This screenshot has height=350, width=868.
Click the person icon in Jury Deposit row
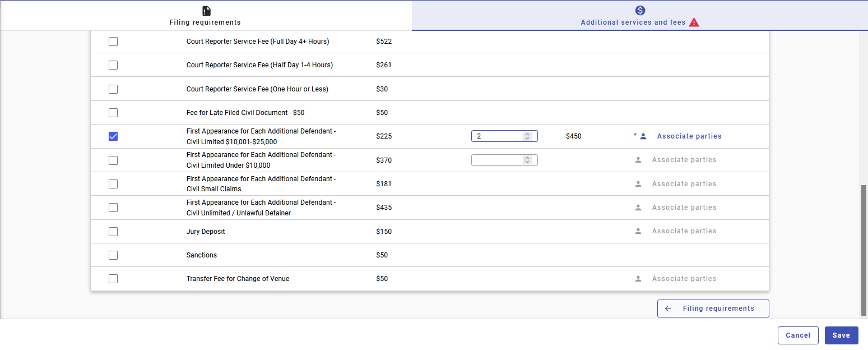[638, 231]
